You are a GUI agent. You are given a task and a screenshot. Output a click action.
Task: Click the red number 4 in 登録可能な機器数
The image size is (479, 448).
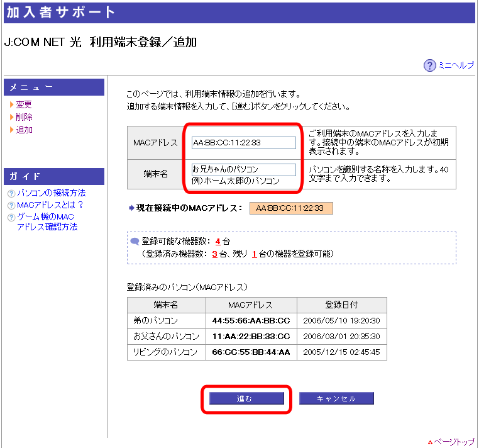[217, 242]
